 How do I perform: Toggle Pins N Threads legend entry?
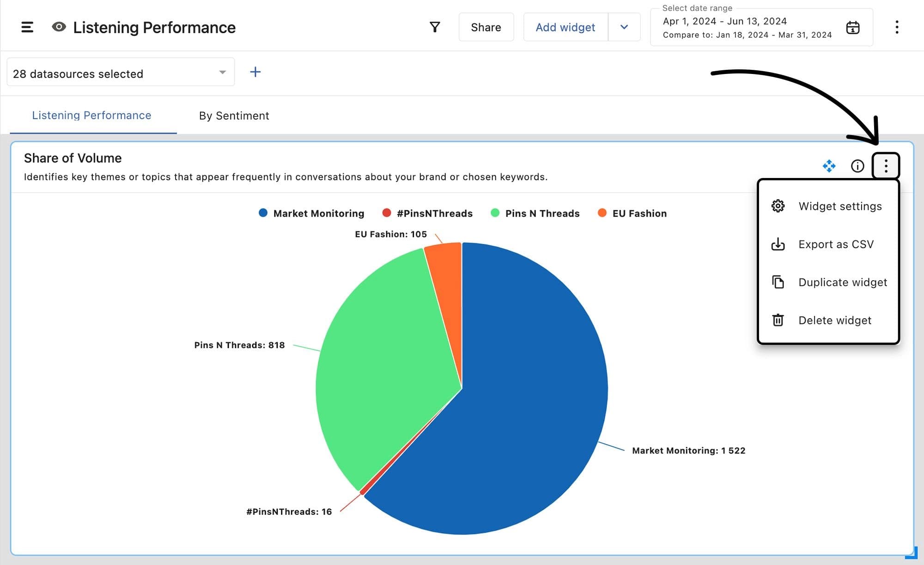[535, 213]
